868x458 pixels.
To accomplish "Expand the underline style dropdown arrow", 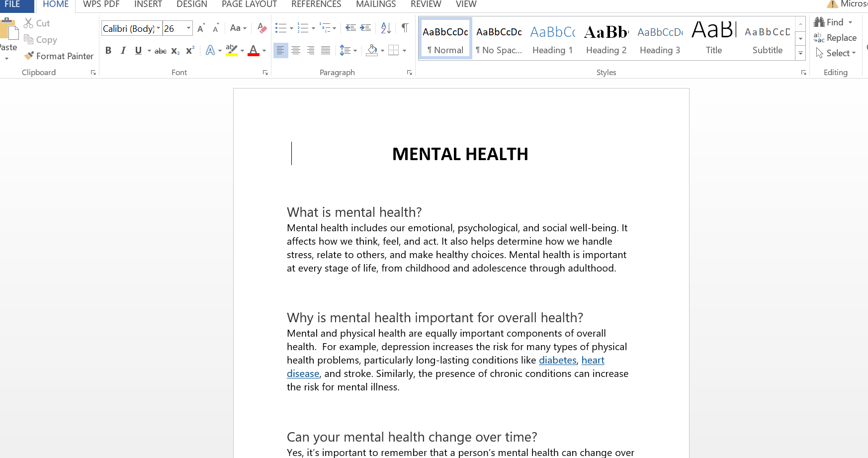I will pos(149,50).
